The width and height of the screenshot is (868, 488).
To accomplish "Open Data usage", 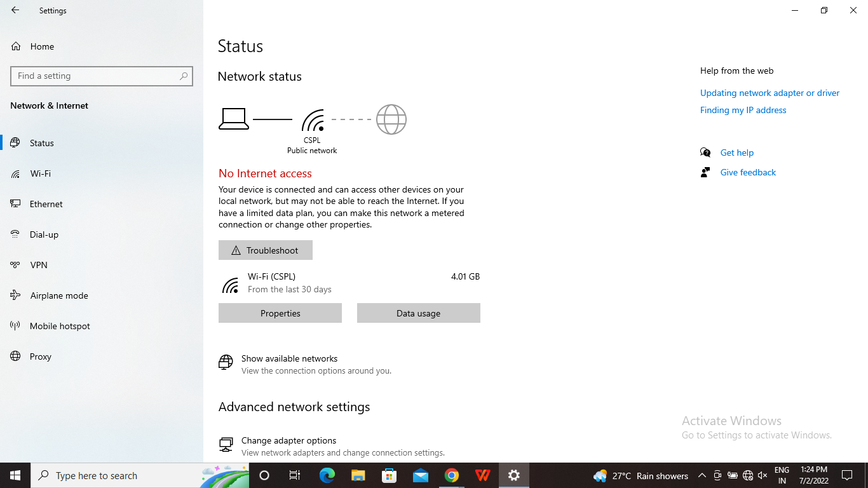I will point(419,313).
